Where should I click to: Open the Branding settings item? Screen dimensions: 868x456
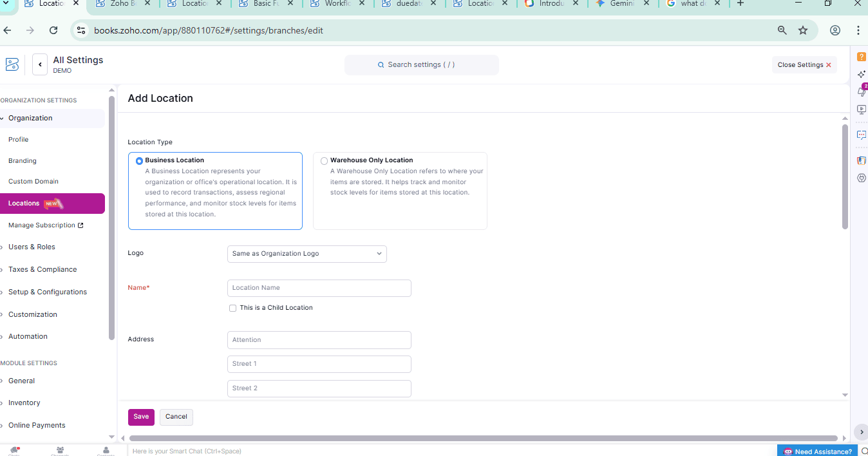(23, 161)
